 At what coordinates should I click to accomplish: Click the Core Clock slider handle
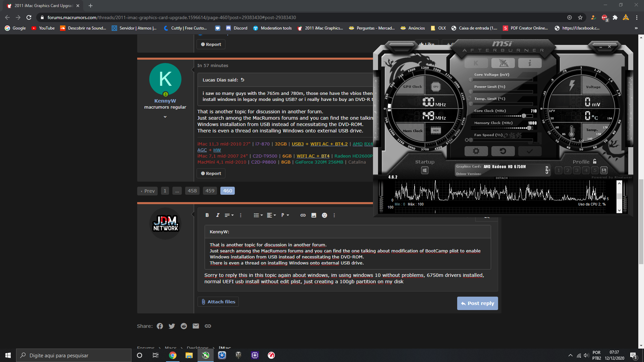524,116
